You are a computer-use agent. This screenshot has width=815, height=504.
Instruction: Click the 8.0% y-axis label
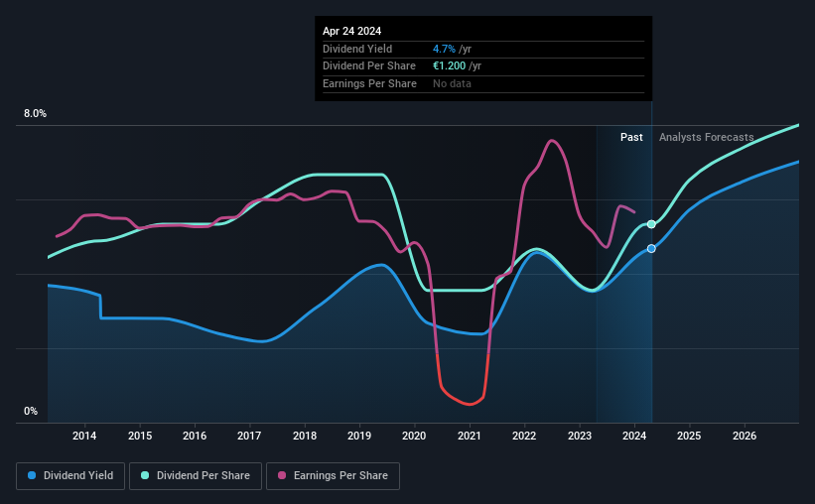[x=35, y=113]
